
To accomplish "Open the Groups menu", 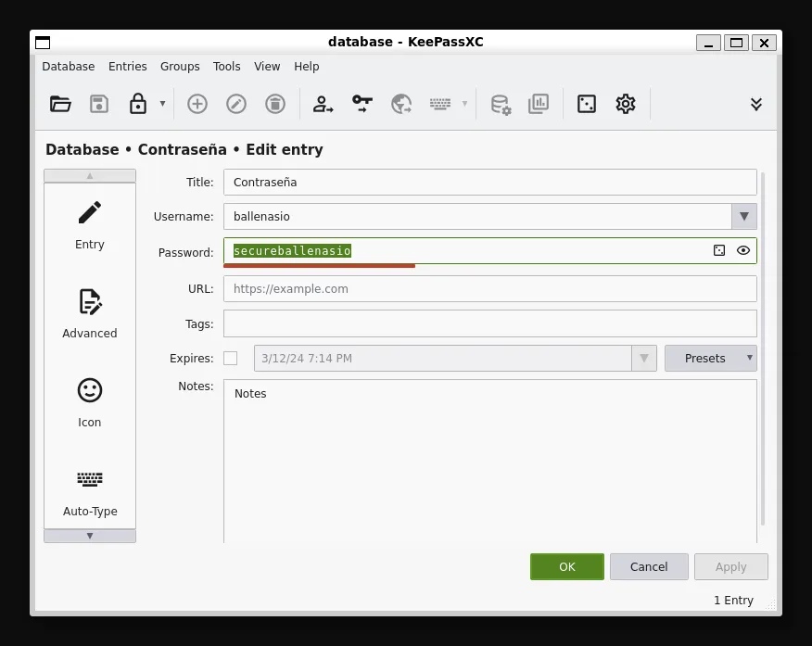I will pyautogui.click(x=180, y=66).
